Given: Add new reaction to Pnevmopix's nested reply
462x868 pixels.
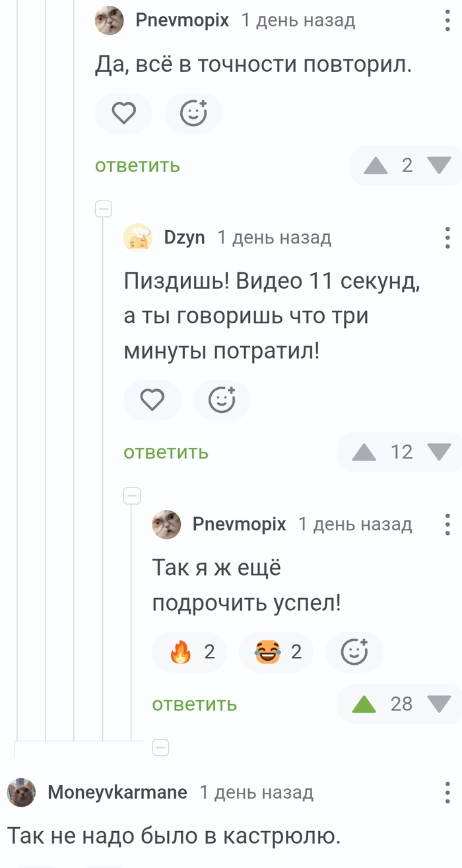Looking at the screenshot, I should pos(354,652).
